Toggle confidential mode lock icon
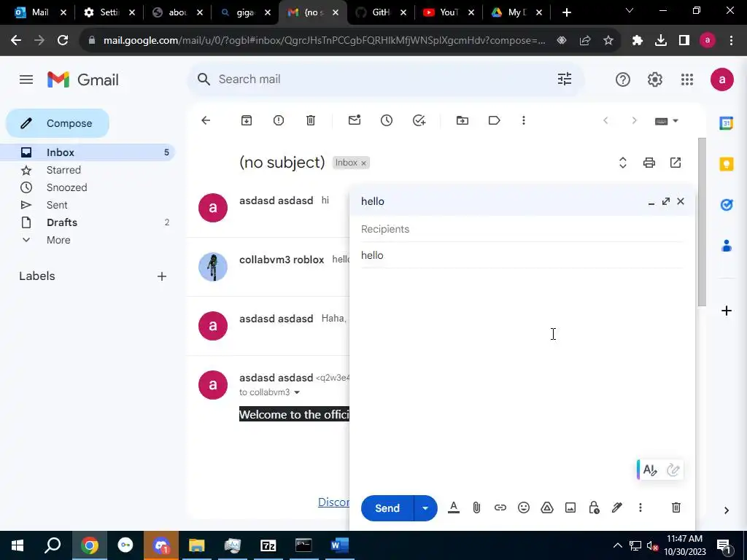This screenshot has width=747, height=560. (x=594, y=507)
